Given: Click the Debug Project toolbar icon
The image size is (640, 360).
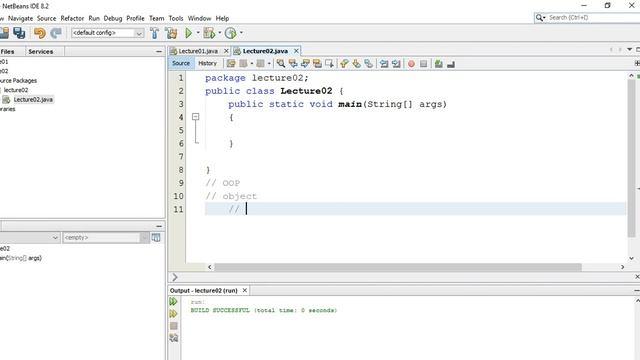Looking at the screenshot, I should [209, 33].
